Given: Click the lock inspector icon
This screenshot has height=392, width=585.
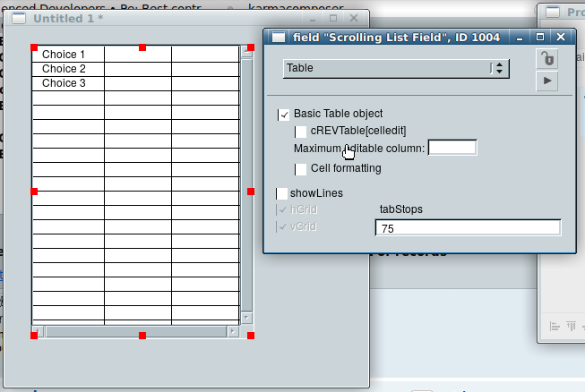Looking at the screenshot, I should 547,58.
